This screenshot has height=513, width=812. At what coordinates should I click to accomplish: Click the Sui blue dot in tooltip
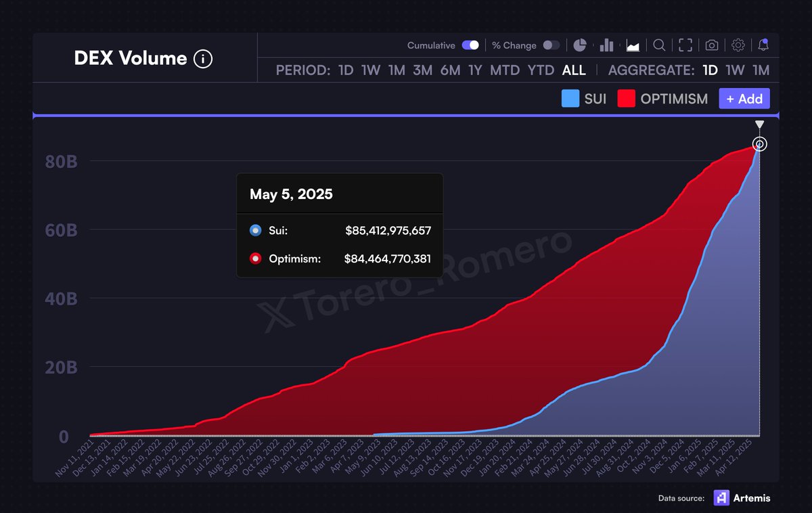tap(255, 231)
